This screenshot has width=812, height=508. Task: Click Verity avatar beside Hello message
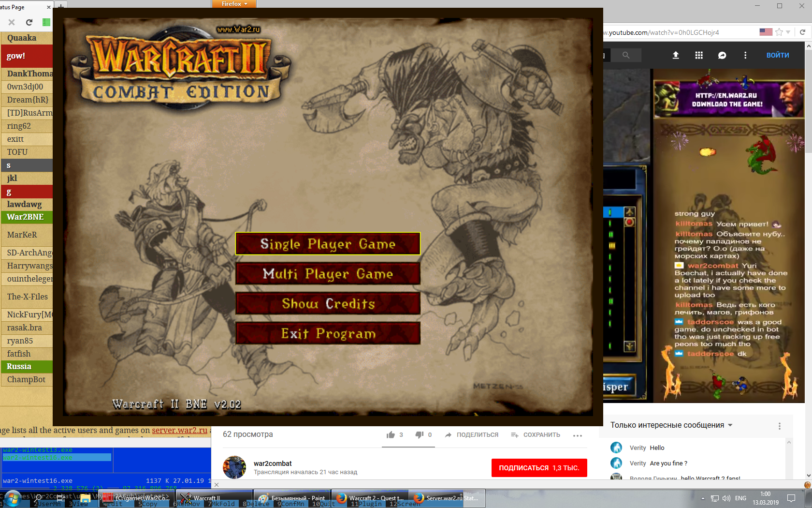click(x=616, y=448)
